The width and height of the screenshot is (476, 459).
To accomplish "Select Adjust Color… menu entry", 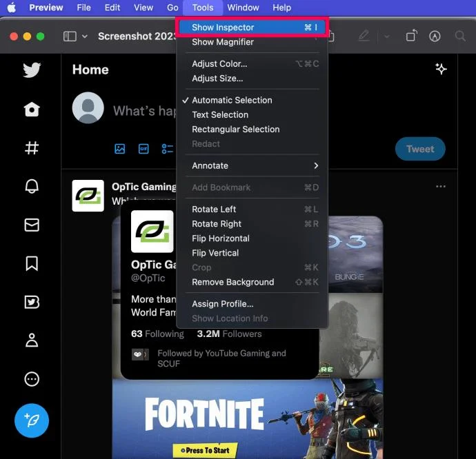I will pyautogui.click(x=252, y=63).
